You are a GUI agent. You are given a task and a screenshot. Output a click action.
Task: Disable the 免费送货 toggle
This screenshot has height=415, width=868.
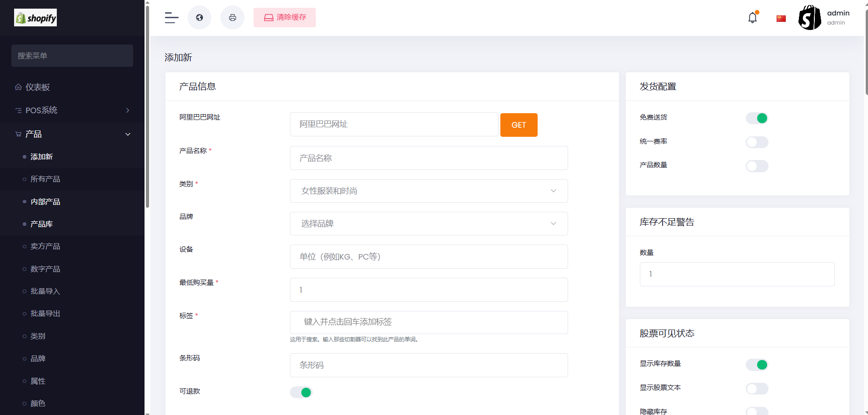pyautogui.click(x=757, y=118)
